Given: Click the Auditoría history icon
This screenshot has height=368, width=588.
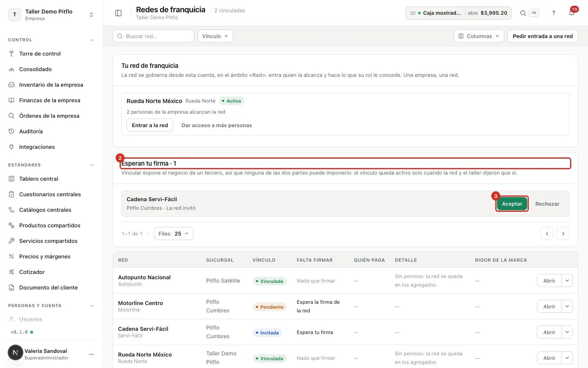Looking at the screenshot, I should [x=11, y=131].
